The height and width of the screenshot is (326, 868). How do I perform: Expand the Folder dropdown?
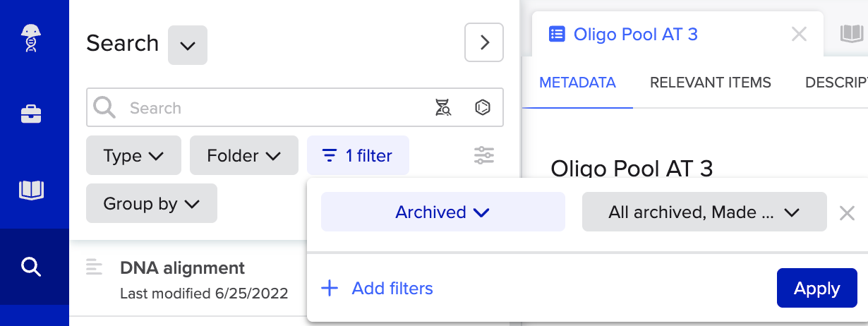(243, 155)
